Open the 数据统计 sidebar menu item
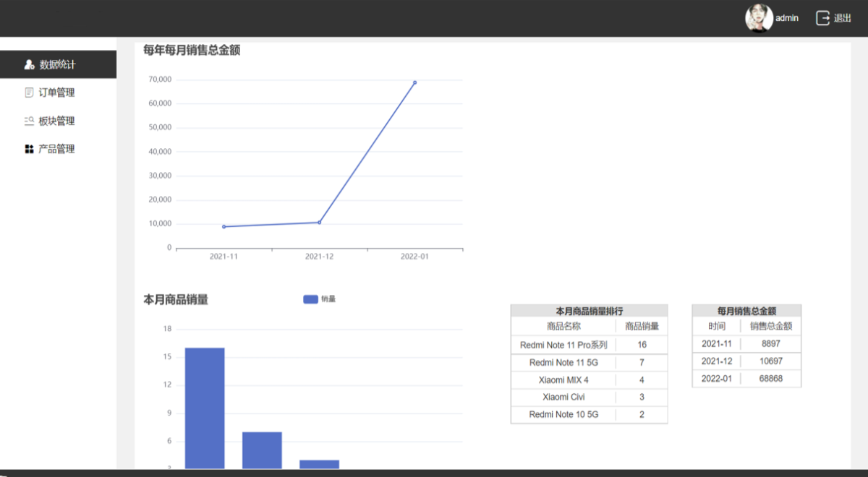Viewport: 868px width, 477px height. 58,64
